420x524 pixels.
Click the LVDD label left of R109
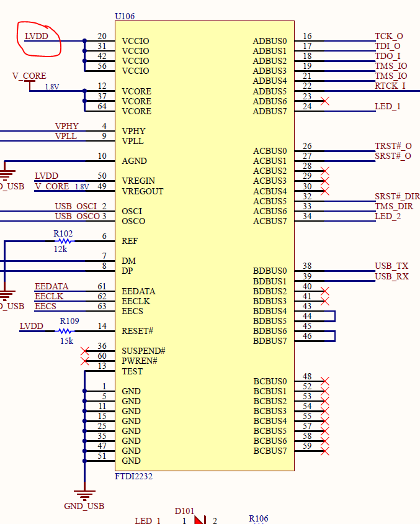(32, 326)
